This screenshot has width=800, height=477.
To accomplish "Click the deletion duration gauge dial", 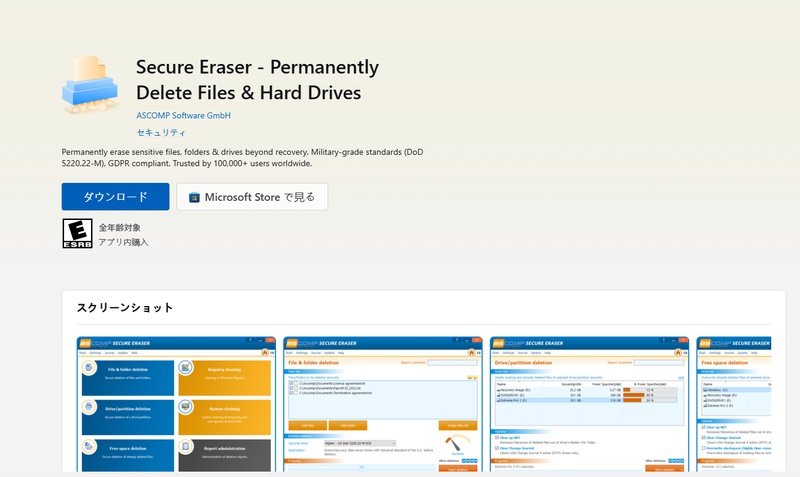I will pos(457,441).
